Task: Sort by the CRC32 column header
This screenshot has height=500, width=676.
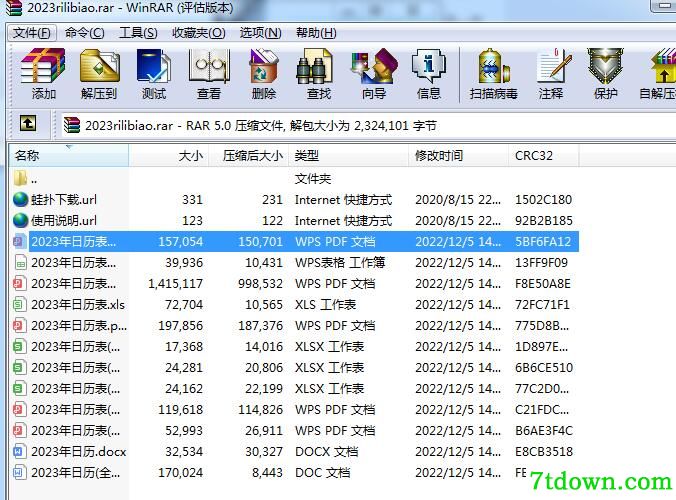Action: coord(544,155)
